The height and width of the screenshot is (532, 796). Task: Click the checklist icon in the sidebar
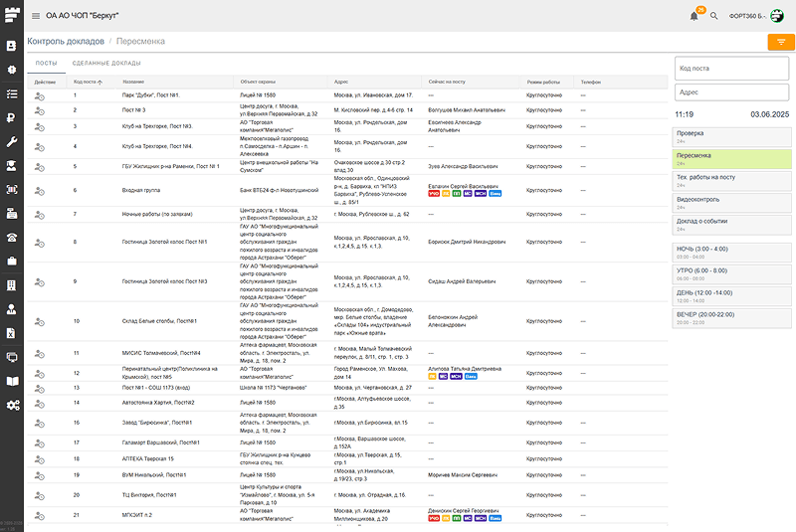(11, 94)
